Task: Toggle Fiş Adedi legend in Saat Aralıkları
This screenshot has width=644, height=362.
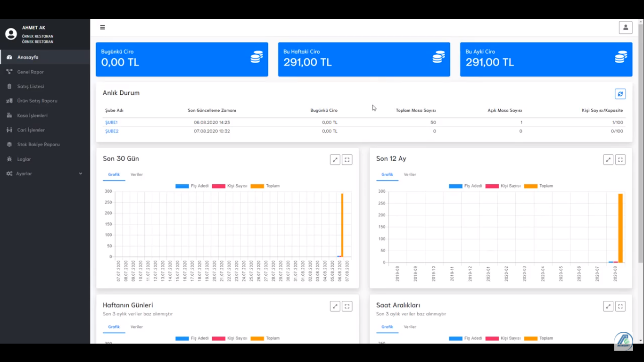Action: tap(466, 338)
